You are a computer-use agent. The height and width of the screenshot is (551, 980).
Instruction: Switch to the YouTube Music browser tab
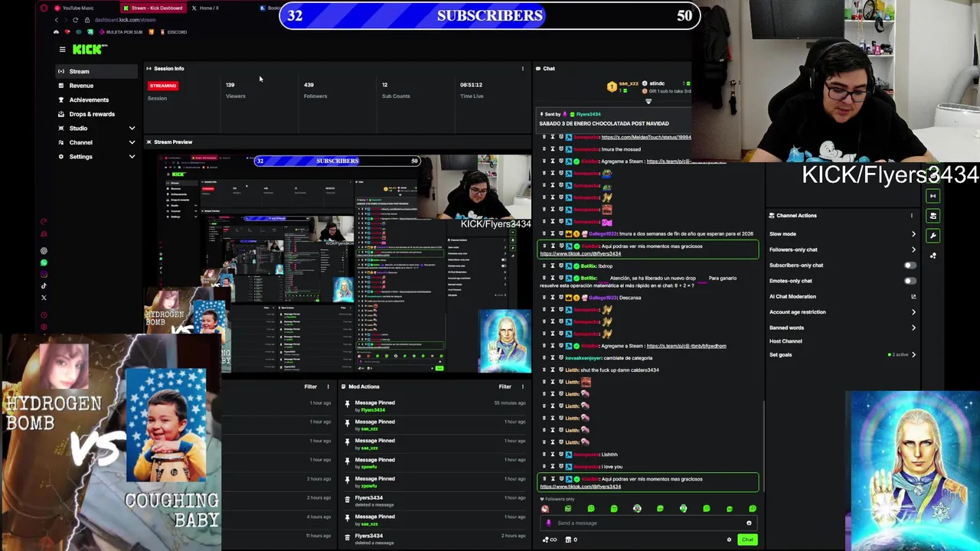[74, 8]
